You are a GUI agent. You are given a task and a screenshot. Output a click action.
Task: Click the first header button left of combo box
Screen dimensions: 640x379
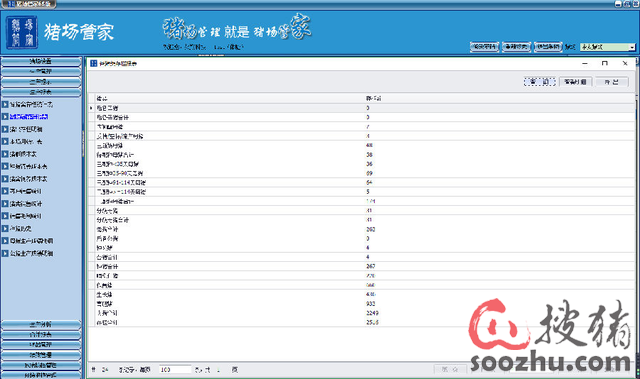click(484, 47)
